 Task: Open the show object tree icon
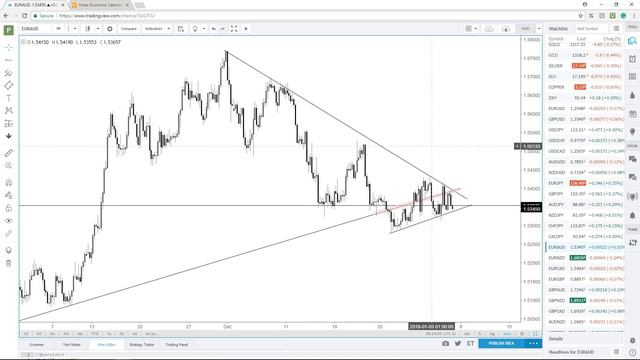pos(9,250)
